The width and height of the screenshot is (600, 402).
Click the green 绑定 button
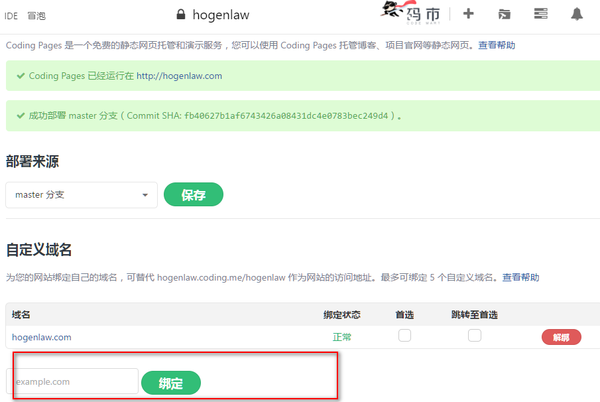(171, 383)
